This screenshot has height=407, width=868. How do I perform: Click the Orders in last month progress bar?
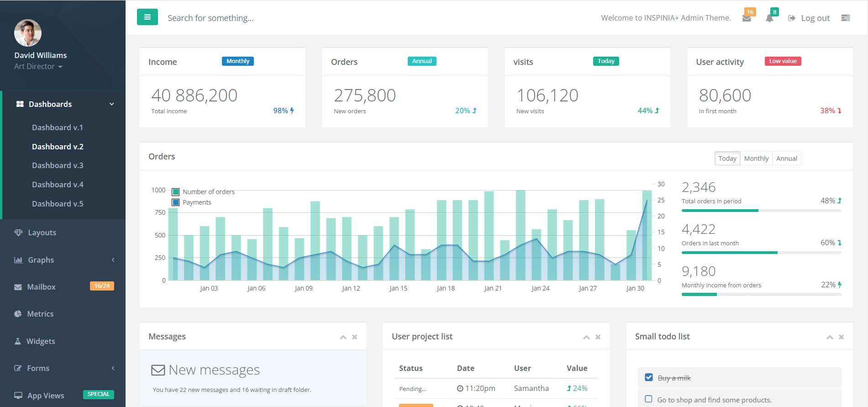[761, 253]
